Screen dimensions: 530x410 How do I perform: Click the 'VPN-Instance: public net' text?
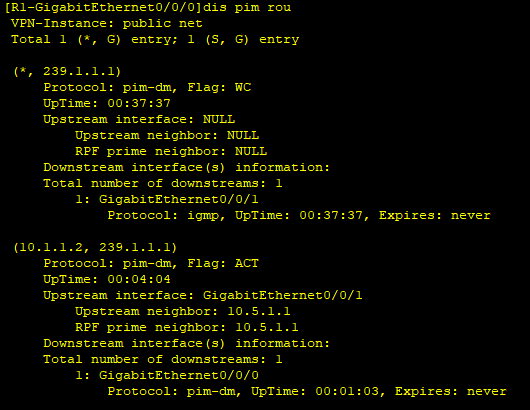point(107,23)
